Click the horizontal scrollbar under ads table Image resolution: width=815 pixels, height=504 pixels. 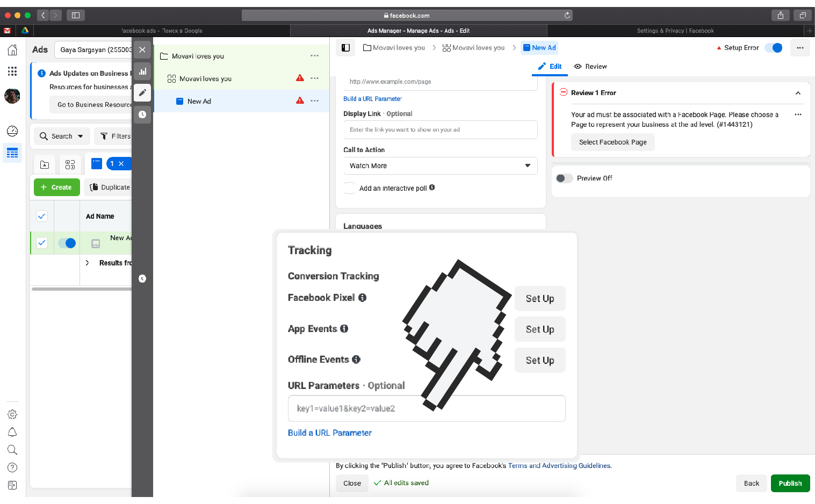click(x=82, y=289)
